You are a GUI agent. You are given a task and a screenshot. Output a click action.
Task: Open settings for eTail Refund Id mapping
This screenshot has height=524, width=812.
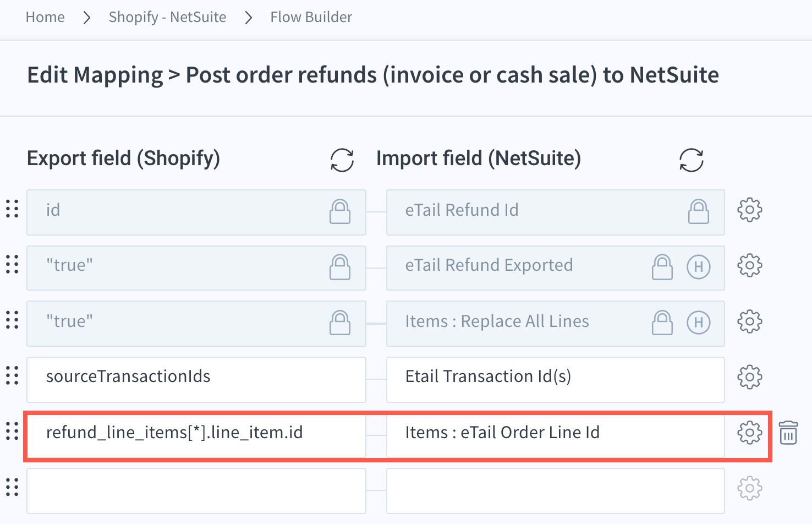tap(749, 210)
